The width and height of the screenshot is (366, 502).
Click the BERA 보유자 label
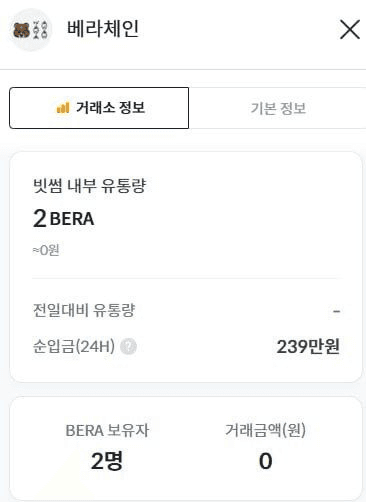[x=107, y=430]
